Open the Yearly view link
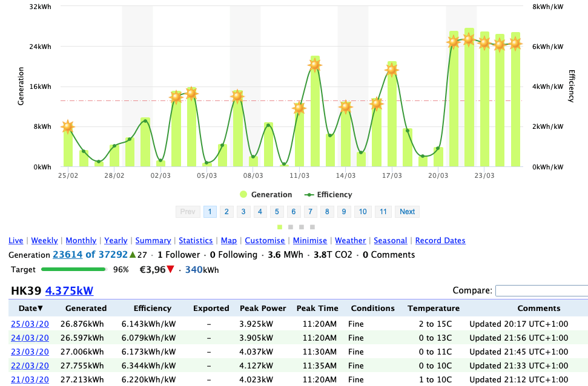This screenshot has width=588, height=386. [x=116, y=241]
